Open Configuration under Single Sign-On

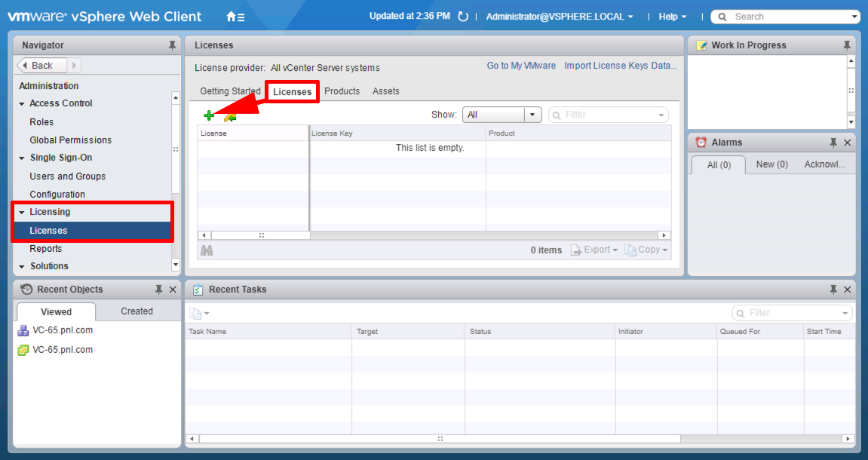pos(57,195)
